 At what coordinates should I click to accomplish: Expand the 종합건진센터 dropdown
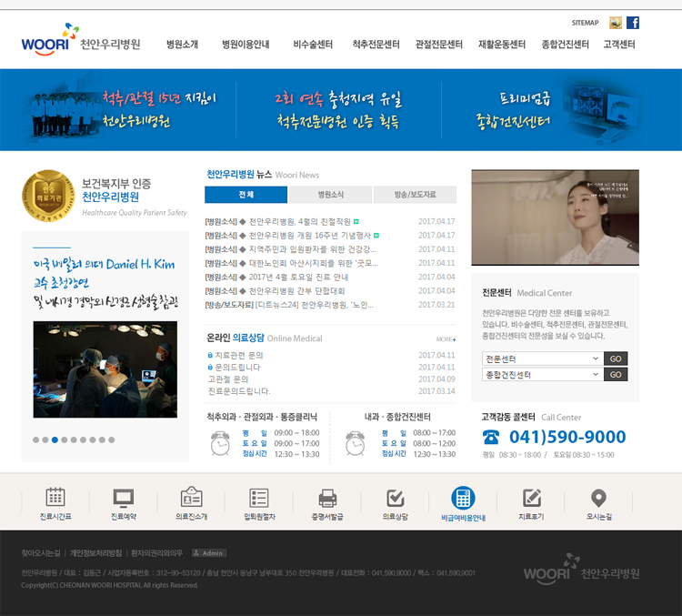coord(542,374)
